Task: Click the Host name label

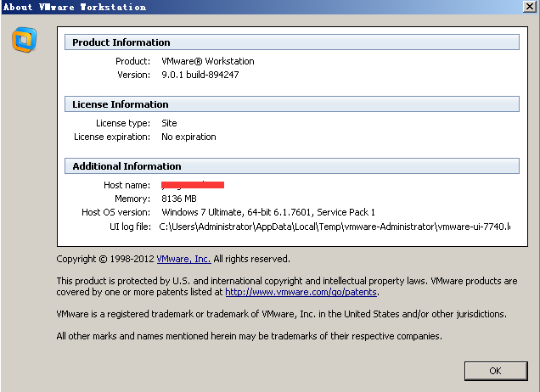Action: click(x=127, y=185)
